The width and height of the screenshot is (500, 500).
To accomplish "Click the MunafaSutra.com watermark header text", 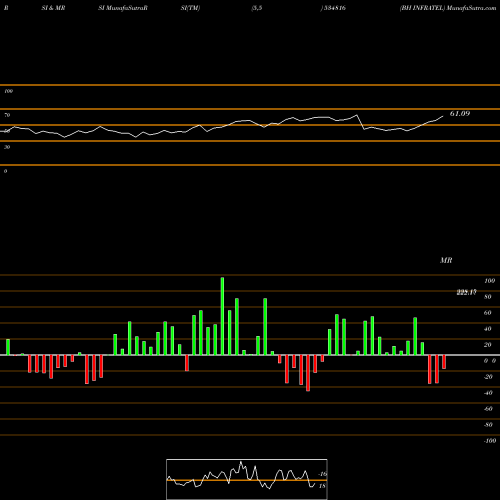I will pos(471,8).
